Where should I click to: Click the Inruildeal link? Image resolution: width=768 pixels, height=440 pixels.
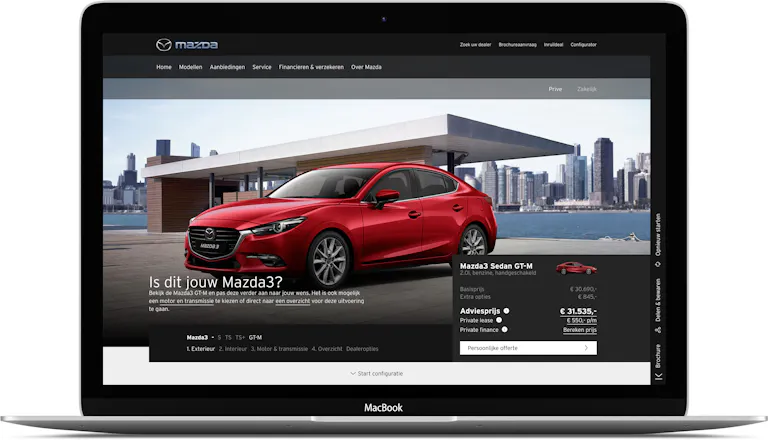pyautogui.click(x=553, y=45)
